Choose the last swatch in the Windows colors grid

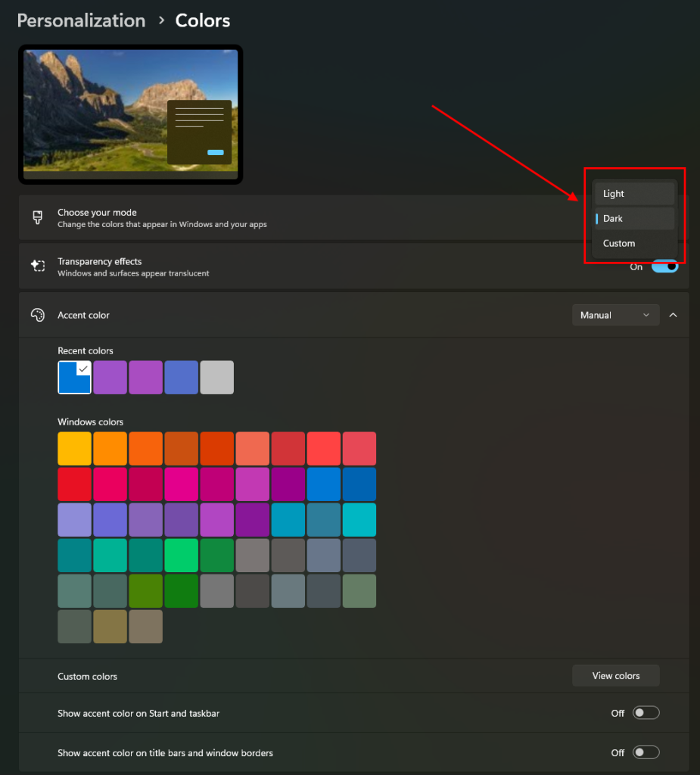pos(145,627)
